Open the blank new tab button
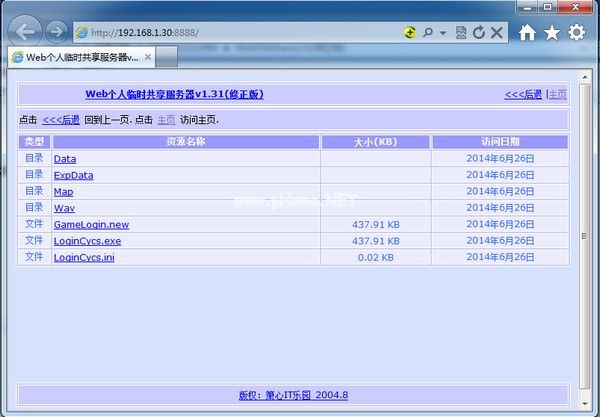 (x=163, y=57)
